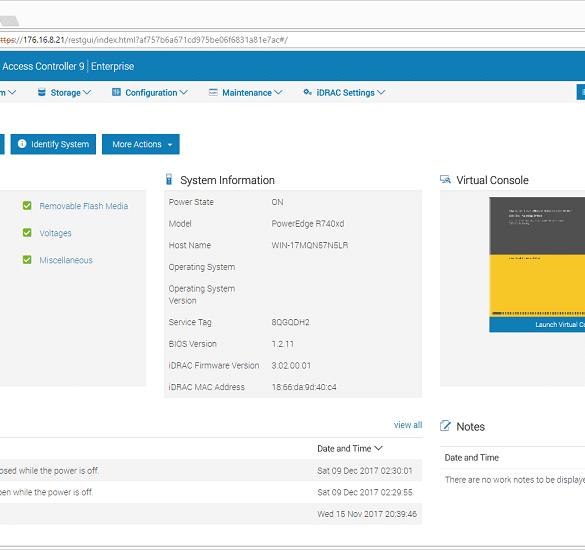Screen dimensions: 585x550
Task: Toggle the Voltages status checkmark
Action: tap(27, 233)
